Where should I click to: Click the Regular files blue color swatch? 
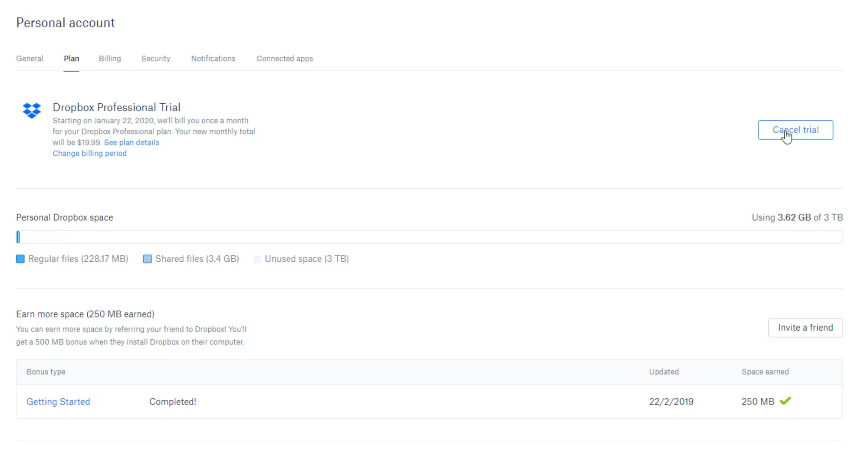[20, 259]
